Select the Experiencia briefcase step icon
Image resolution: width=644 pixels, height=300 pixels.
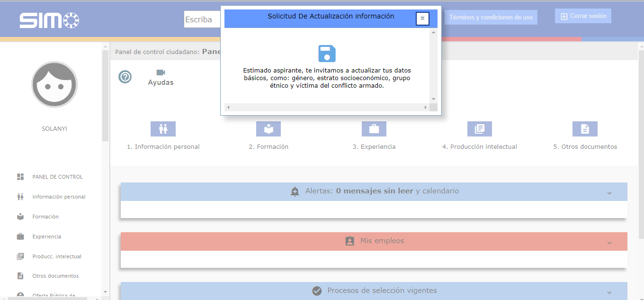pyautogui.click(x=374, y=129)
